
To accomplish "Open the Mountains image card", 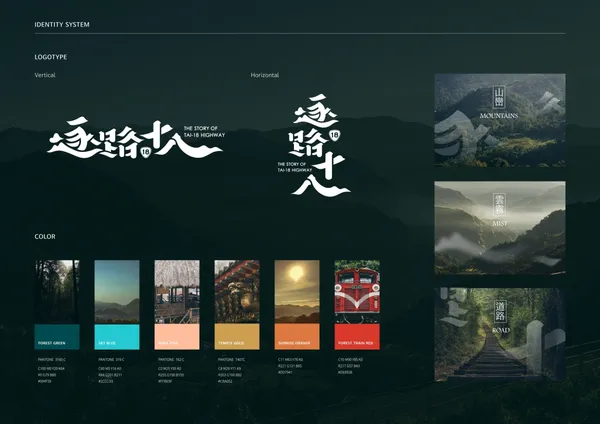I will pyautogui.click(x=500, y=120).
